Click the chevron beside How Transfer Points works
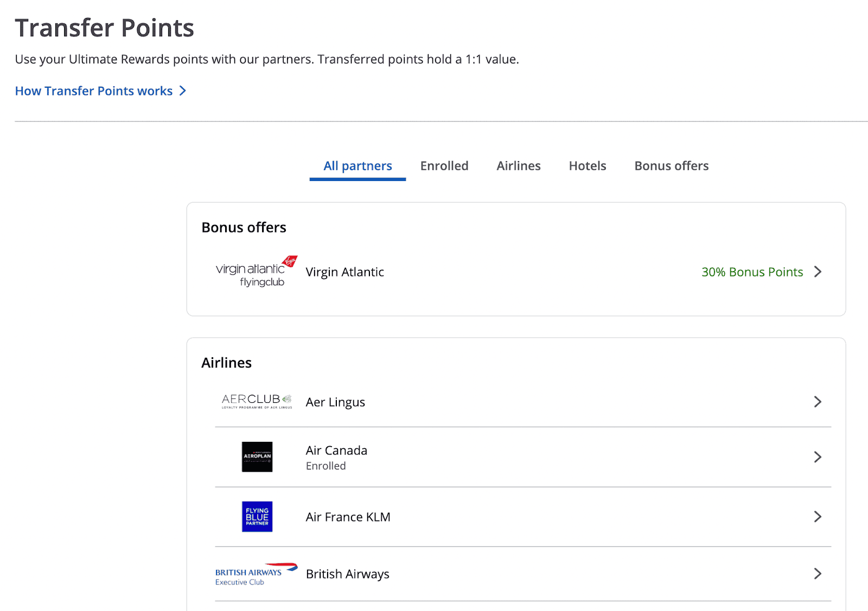 coord(183,91)
